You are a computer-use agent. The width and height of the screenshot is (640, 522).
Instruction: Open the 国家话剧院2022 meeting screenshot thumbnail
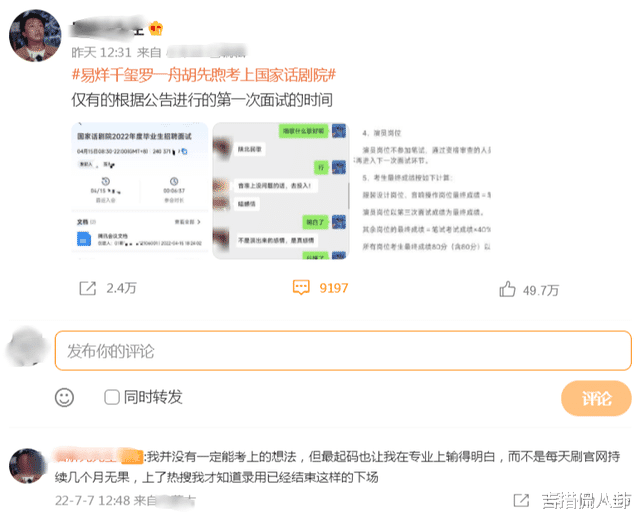tap(140, 191)
